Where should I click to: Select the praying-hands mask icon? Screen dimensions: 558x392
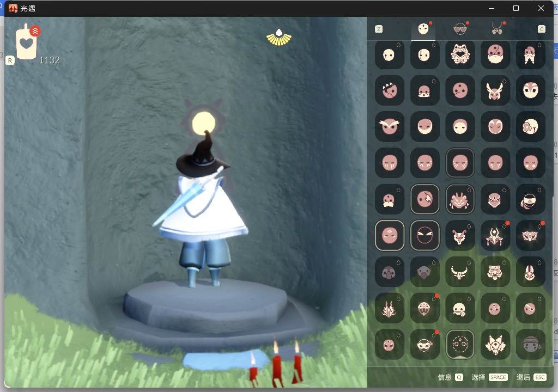531,54
